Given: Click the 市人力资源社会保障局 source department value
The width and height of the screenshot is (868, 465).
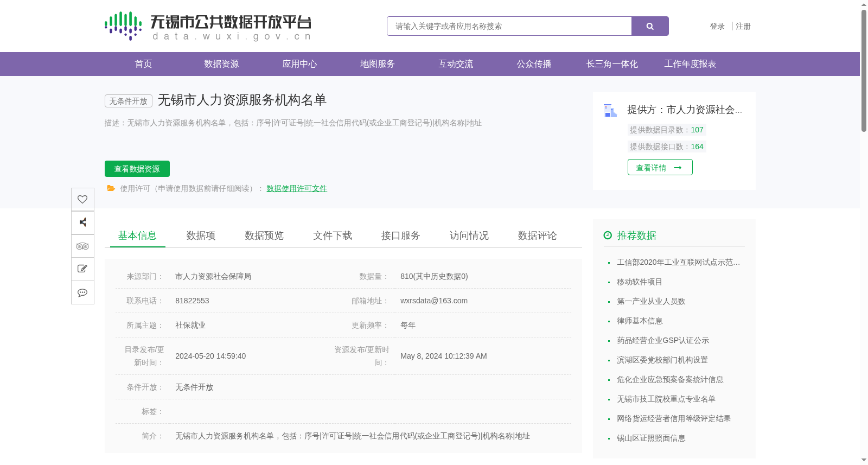Looking at the screenshot, I should click(213, 276).
